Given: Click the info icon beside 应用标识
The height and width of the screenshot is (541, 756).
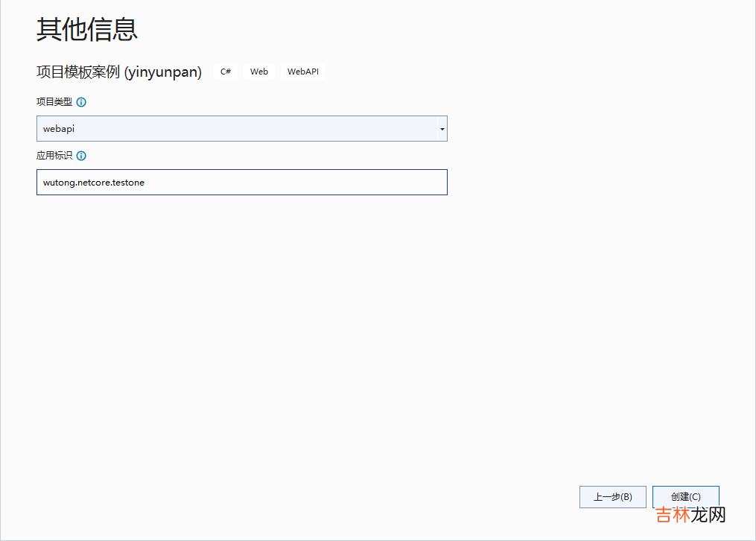Looking at the screenshot, I should coord(81,156).
